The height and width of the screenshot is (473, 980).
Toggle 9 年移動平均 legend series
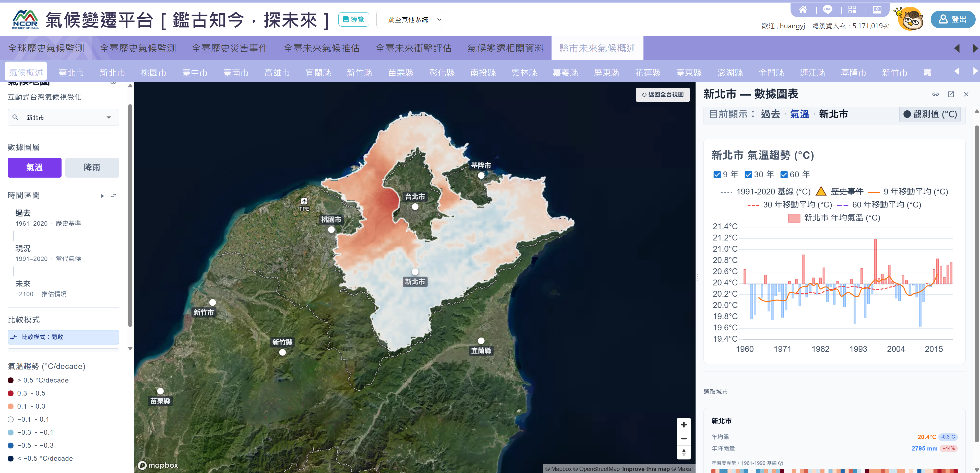(x=909, y=192)
